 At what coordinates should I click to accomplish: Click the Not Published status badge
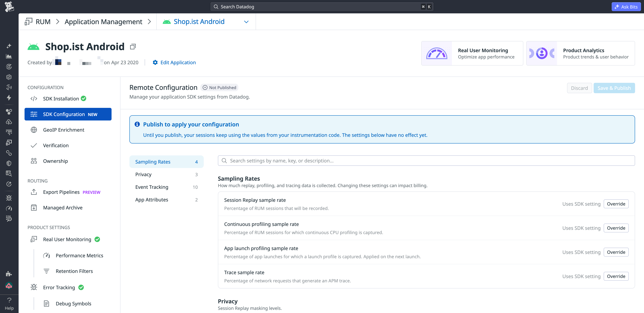(219, 88)
